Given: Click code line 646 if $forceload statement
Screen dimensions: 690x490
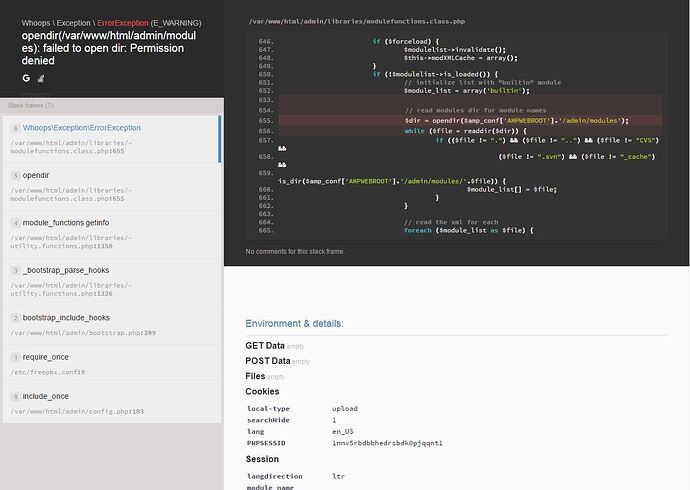Looking at the screenshot, I should tap(406, 41).
